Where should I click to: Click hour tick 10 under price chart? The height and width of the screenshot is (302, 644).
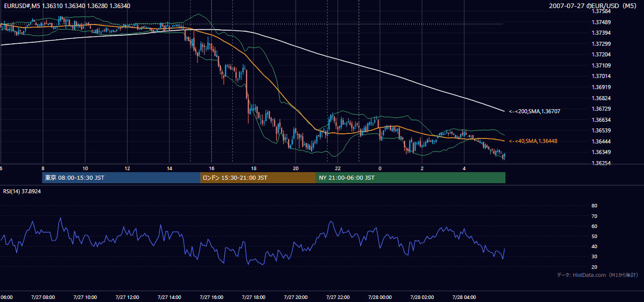[x=85, y=169]
